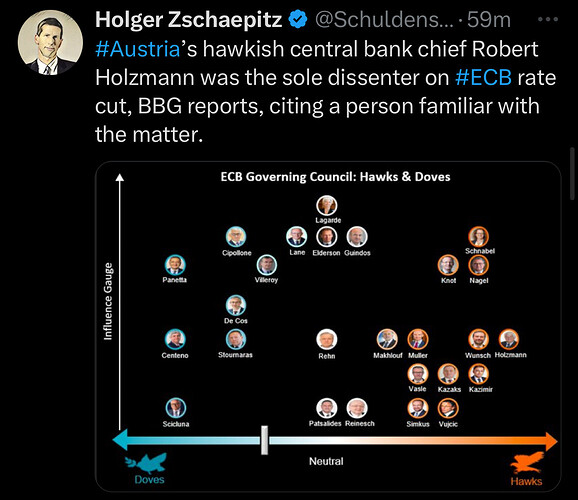Open Holger Zschaepitz's profile avatar
Viewport: 578px width, 500px height.
click(x=50, y=42)
